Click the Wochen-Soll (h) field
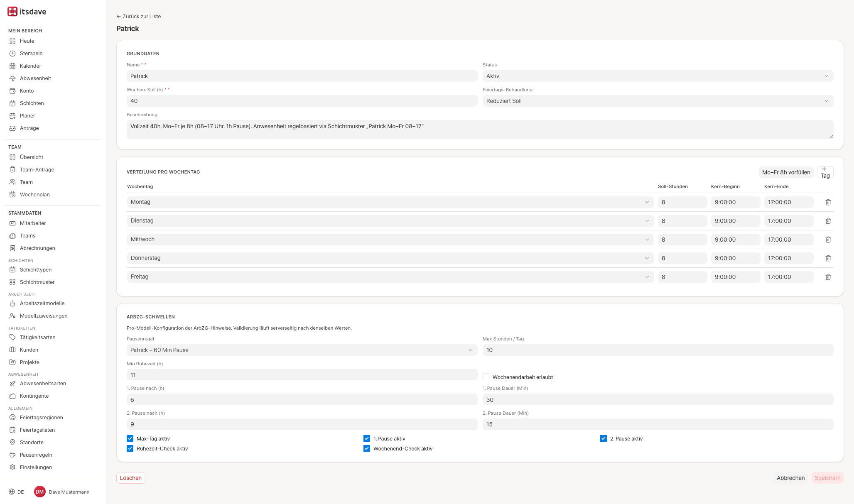The width and height of the screenshot is (854, 504). [x=302, y=101]
